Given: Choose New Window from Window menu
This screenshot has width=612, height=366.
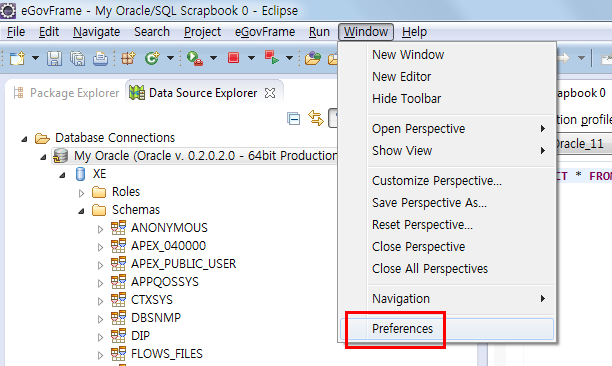Looking at the screenshot, I should (x=447, y=55).
